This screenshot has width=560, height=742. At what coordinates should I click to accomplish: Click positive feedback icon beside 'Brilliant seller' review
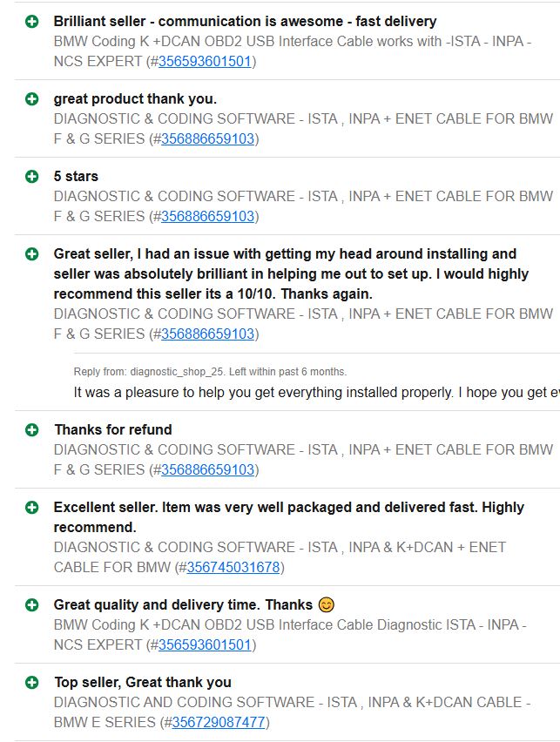[x=31, y=21]
